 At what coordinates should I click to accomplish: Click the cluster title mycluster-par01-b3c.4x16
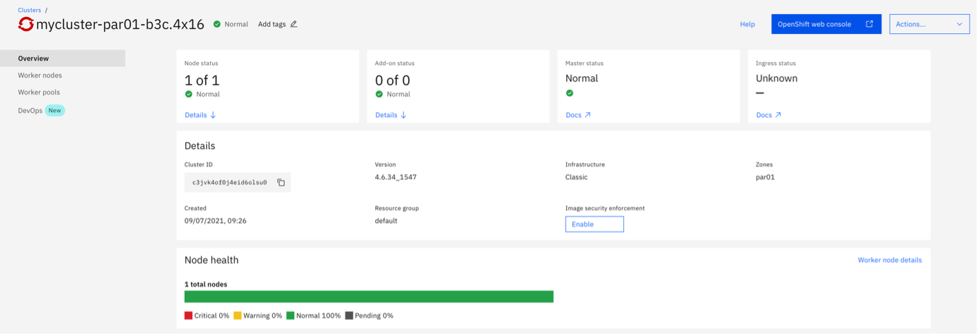[x=120, y=25]
